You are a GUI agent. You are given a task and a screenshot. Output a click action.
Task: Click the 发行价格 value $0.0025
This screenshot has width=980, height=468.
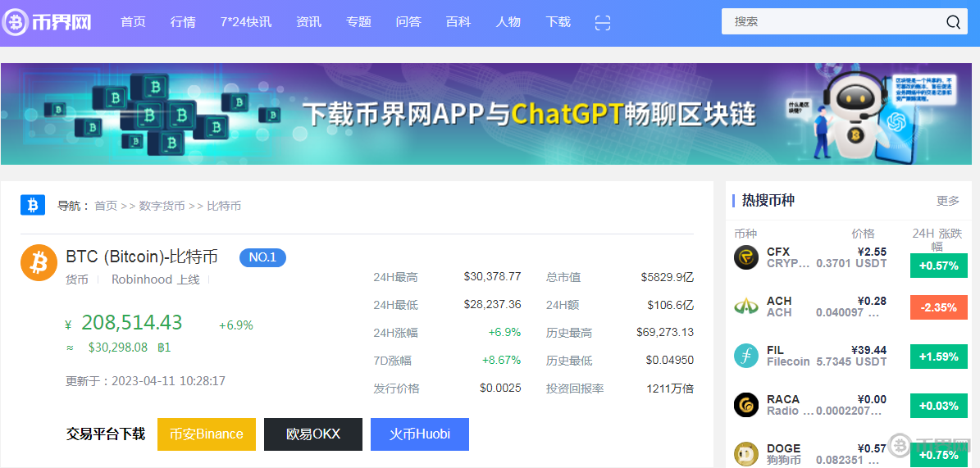pyautogui.click(x=500, y=388)
